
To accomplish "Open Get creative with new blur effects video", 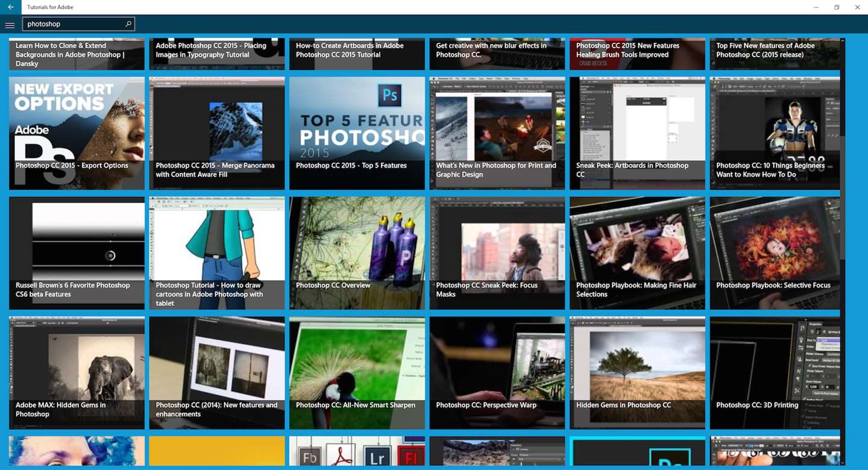I will (x=497, y=54).
